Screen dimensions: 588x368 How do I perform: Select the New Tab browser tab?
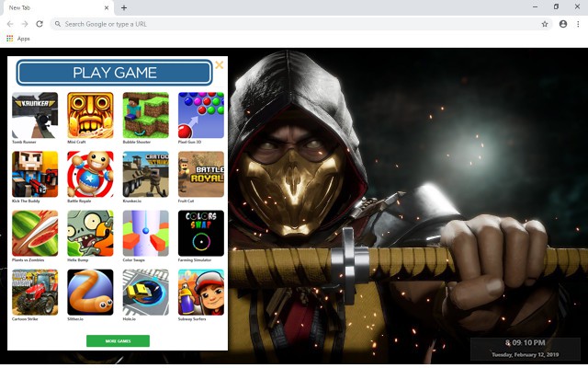[x=59, y=8]
